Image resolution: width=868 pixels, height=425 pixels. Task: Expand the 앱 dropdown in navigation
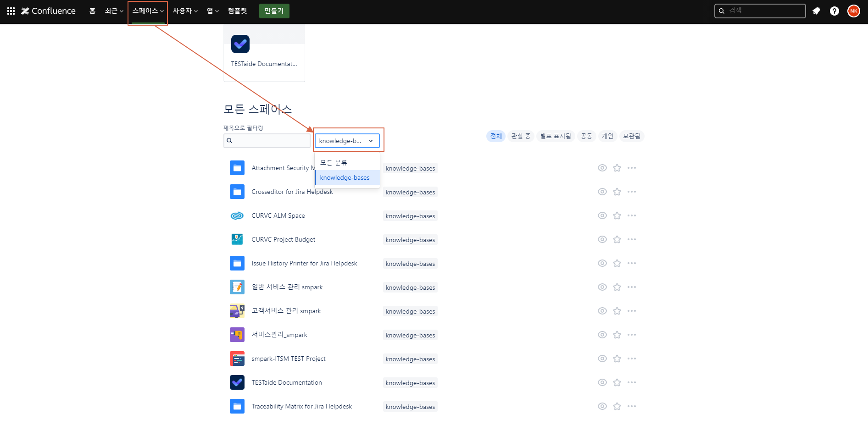pos(213,11)
